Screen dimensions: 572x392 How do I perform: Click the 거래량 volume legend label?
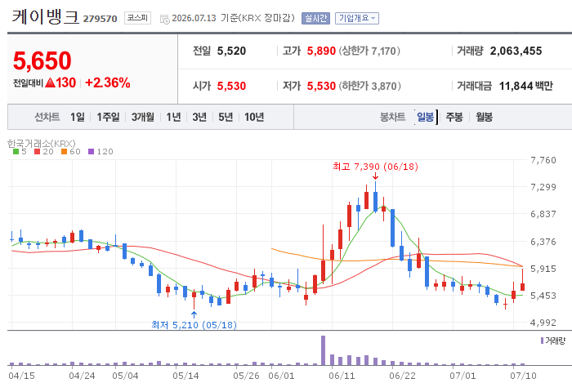pos(555,341)
